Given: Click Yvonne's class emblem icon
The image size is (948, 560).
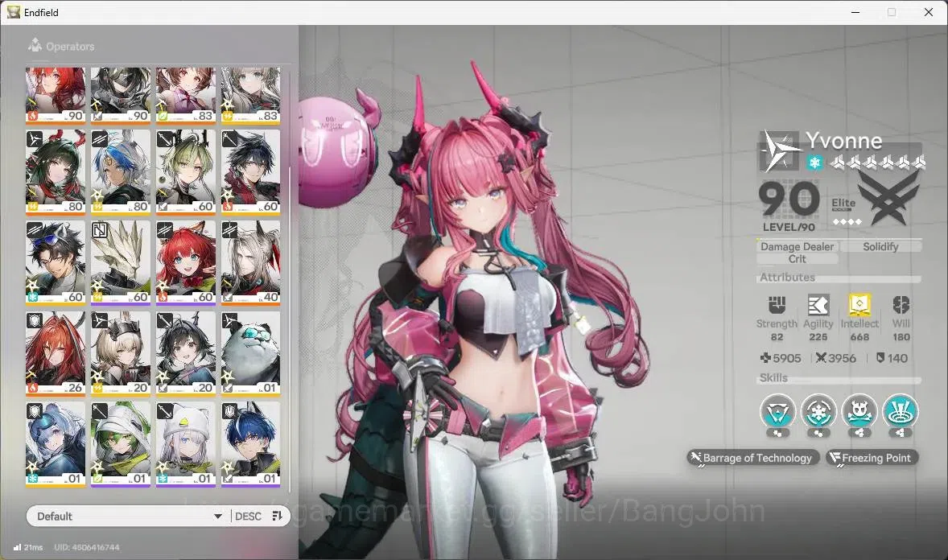Looking at the screenshot, I should coord(779,151).
